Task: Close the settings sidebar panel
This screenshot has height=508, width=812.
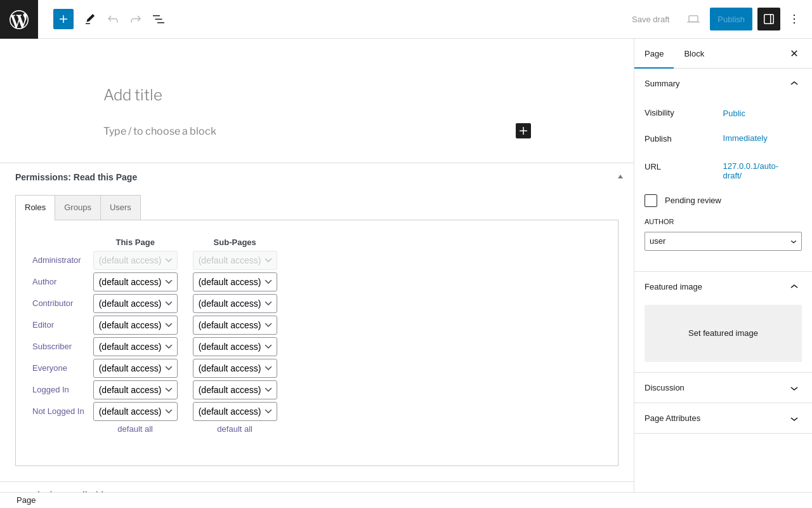Action: click(x=794, y=53)
